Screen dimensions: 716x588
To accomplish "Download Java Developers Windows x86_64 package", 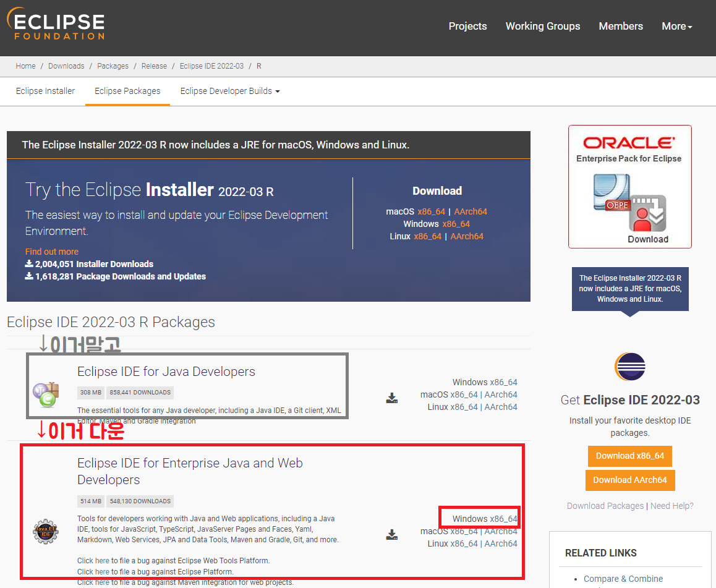I will [x=504, y=382].
